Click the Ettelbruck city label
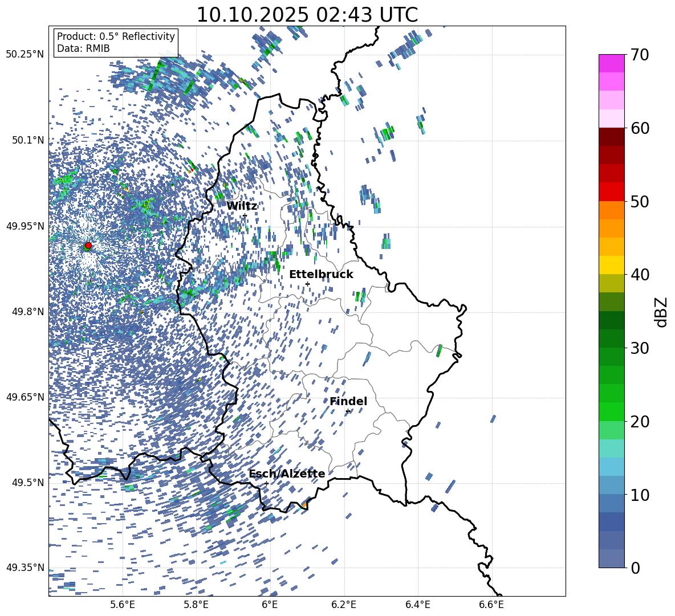 (x=321, y=275)
